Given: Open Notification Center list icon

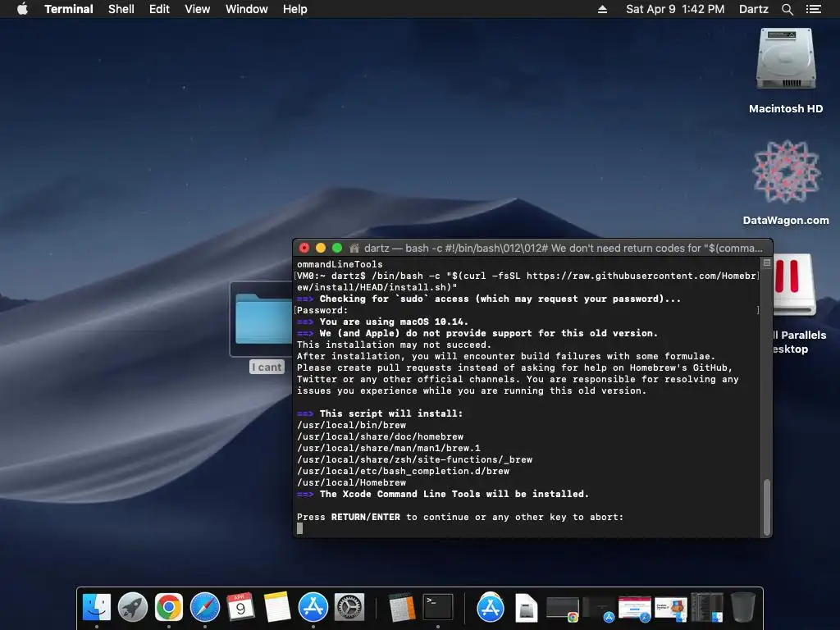Looking at the screenshot, I should [813, 9].
